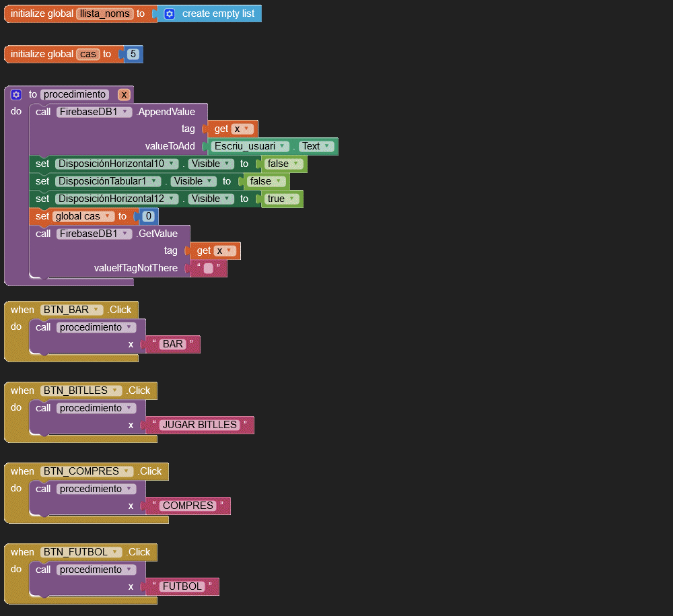Toggle false value for DisposiciónTabular1 visibility
The image size is (673, 616).
coord(277,182)
